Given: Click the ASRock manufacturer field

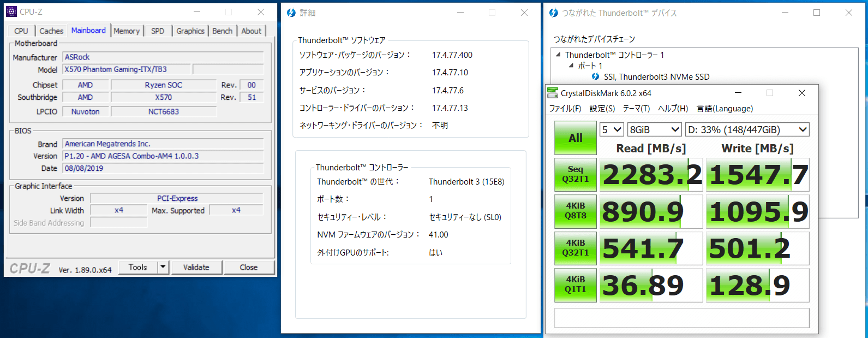Looking at the screenshot, I should pos(163,57).
